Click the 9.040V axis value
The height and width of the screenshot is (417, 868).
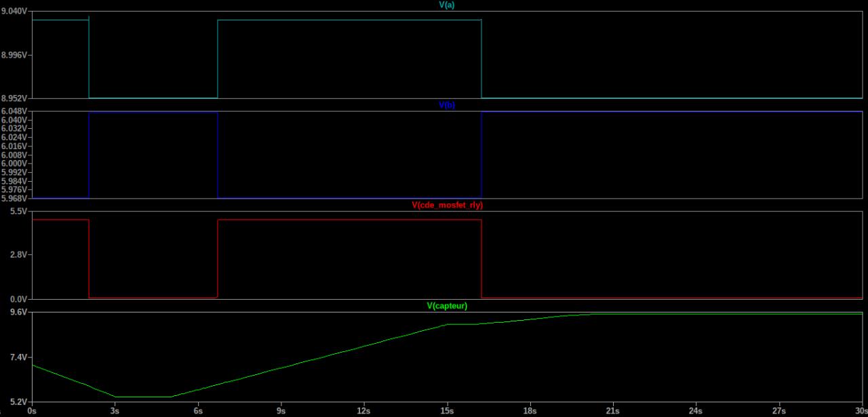pos(14,12)
